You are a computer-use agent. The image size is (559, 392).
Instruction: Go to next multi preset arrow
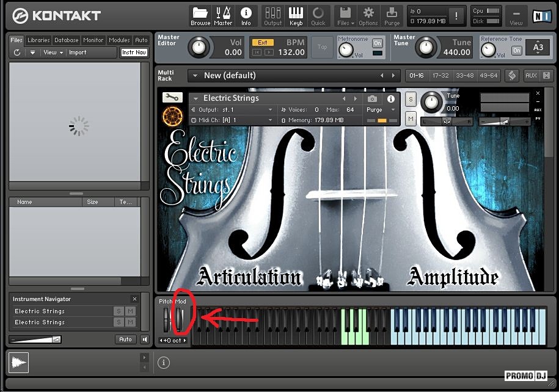pyautogui.click(x=393, y=76)
